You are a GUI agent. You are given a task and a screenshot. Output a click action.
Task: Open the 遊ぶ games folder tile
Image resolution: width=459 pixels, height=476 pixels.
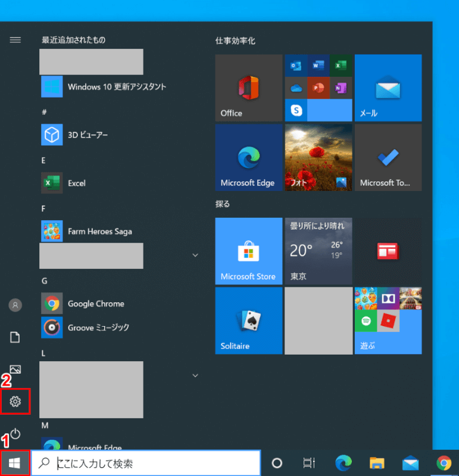click(x=388, y=321)
